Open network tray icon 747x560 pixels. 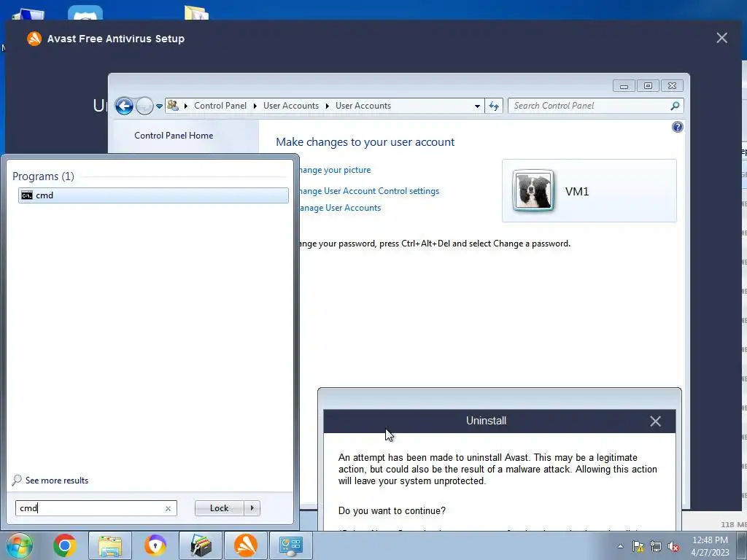(656, 546)
